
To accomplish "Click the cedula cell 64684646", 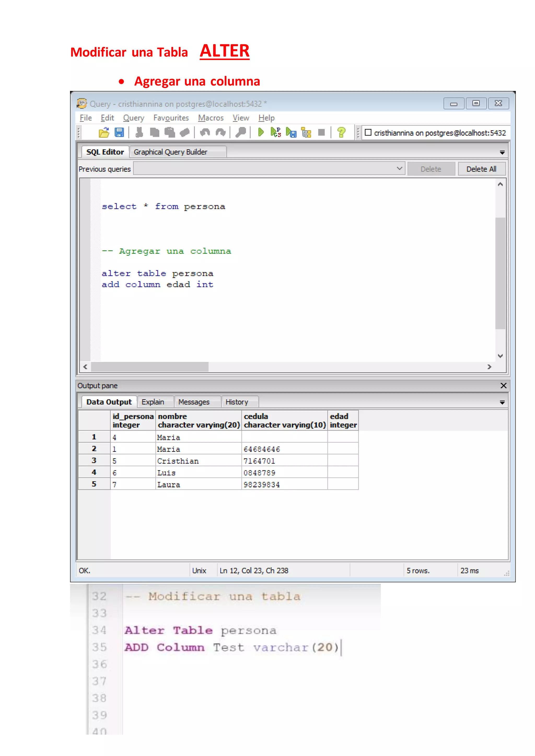I will pyautogui.click(x=285, y=449).
